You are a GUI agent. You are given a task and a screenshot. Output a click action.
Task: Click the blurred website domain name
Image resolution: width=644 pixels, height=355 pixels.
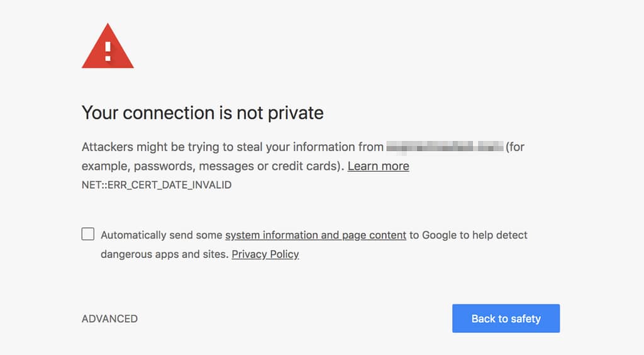445,147
